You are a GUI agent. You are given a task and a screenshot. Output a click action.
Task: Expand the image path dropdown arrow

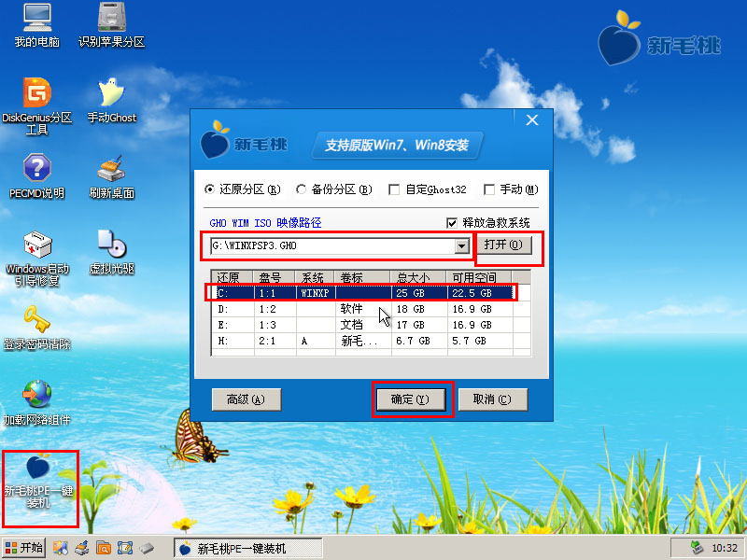pos(461,246)
